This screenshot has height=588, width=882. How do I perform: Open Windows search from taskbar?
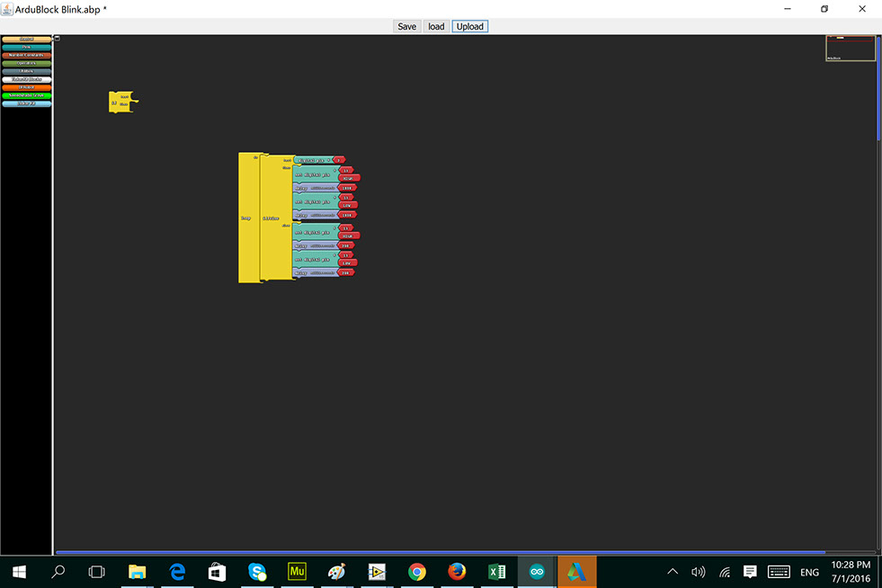click(58, 572)
